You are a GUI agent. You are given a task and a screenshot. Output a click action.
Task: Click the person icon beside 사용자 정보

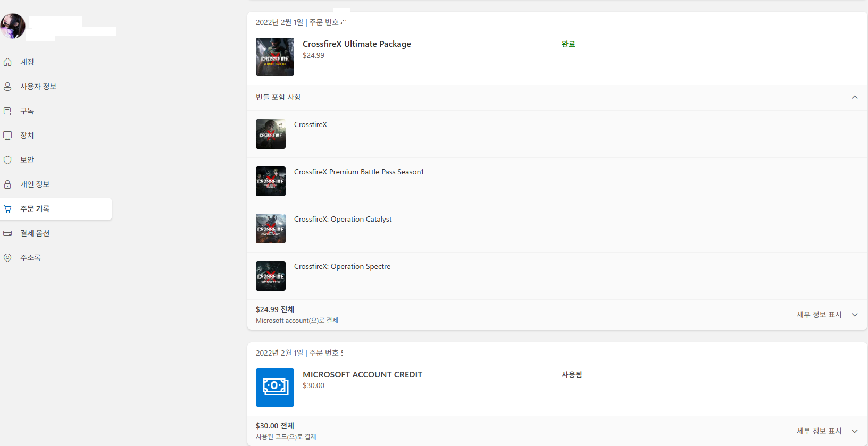(7, 87)
